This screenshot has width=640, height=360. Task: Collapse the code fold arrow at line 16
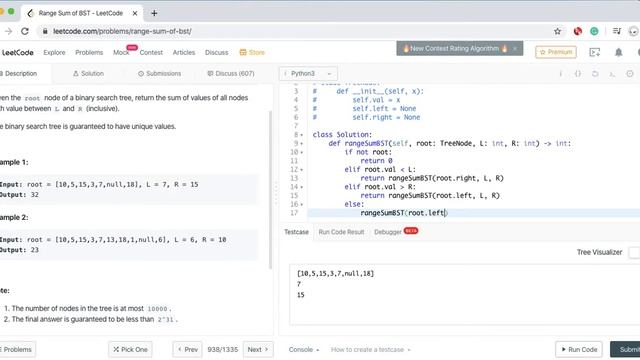click(x=302, y=204)
